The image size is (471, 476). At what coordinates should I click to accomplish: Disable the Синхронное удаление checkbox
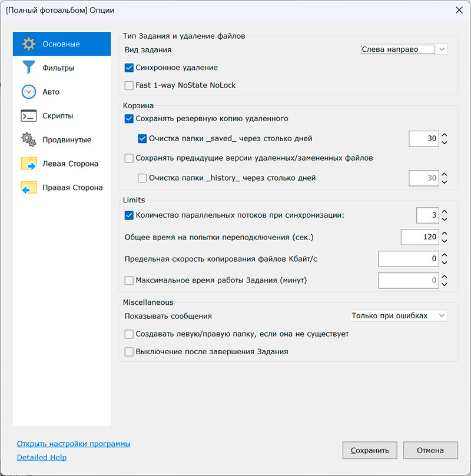(x=130, y=68)
